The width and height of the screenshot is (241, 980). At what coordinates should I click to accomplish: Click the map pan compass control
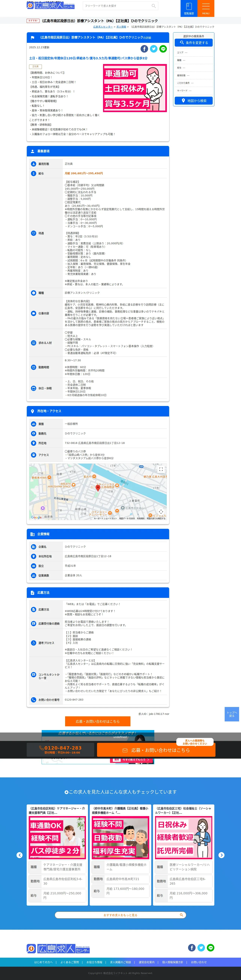(x=161, y=512)
